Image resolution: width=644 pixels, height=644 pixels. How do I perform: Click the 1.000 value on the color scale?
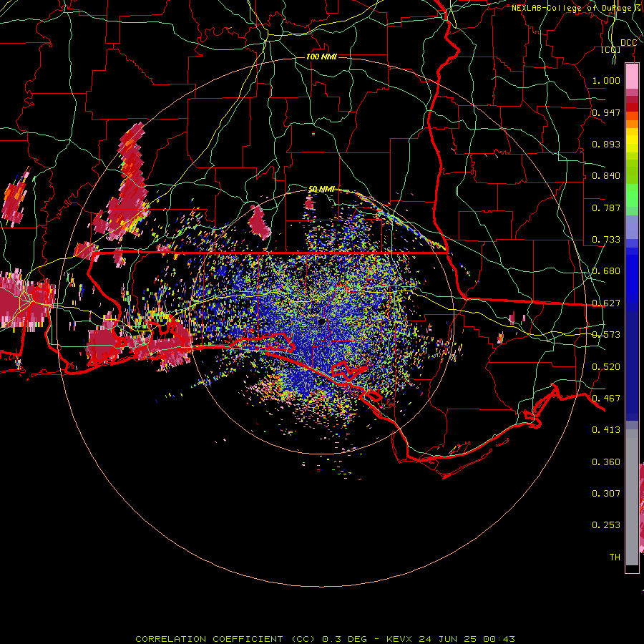pyautogui.click(x=606, y=80)
